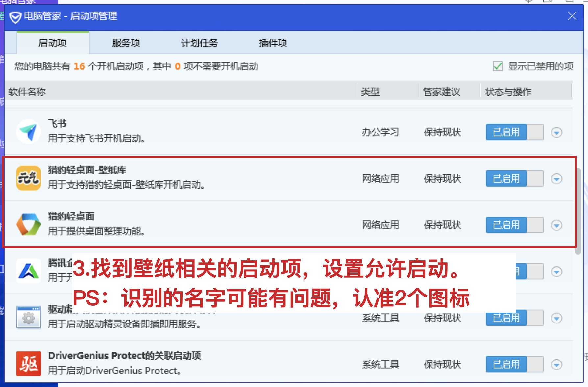
Task: Toggle 已启用 switch for 猎豹轻桌面-壁纸库
Action: (x=514, y=178)
